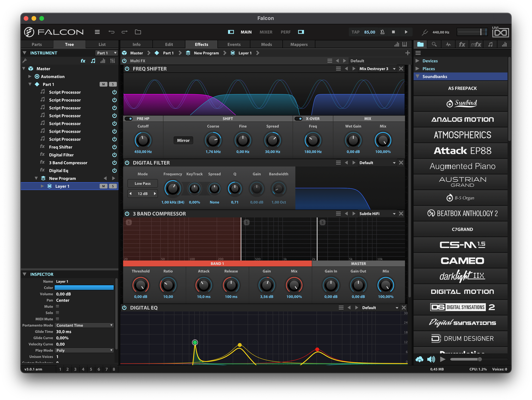This screenshot has height=400, width=532.
Task: Click the tuning fork icon
Action: [x=425, y=32]
